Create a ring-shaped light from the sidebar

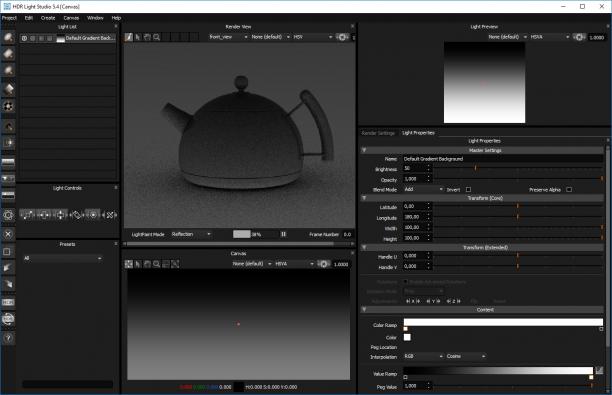(8, 106)
